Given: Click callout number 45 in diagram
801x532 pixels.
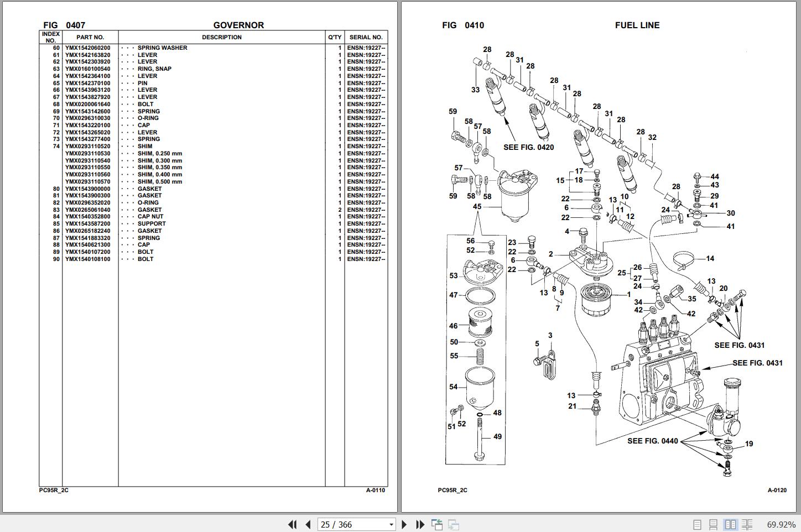Looking at the screenshot, I should tap(477, 207).
